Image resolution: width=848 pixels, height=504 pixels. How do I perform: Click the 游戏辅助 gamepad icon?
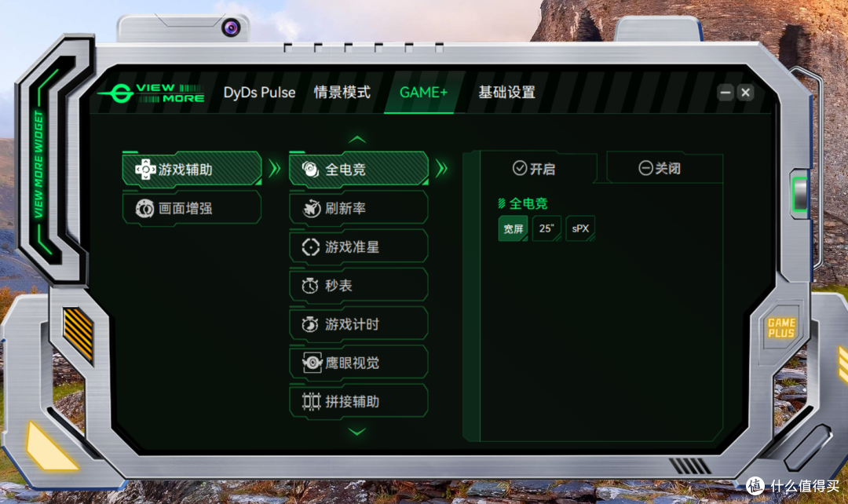145,170
